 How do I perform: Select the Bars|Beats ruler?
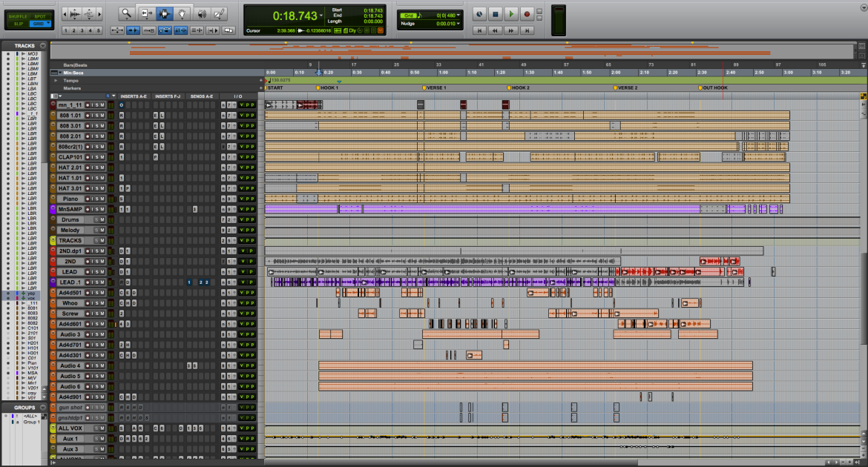point(75,65)
